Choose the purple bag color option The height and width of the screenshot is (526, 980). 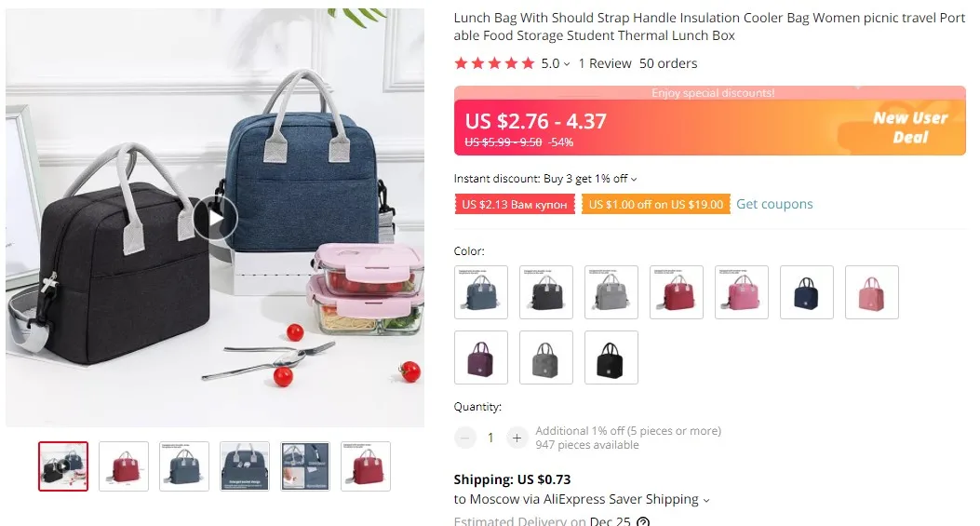pyautogui.click(x=480, y=357)
